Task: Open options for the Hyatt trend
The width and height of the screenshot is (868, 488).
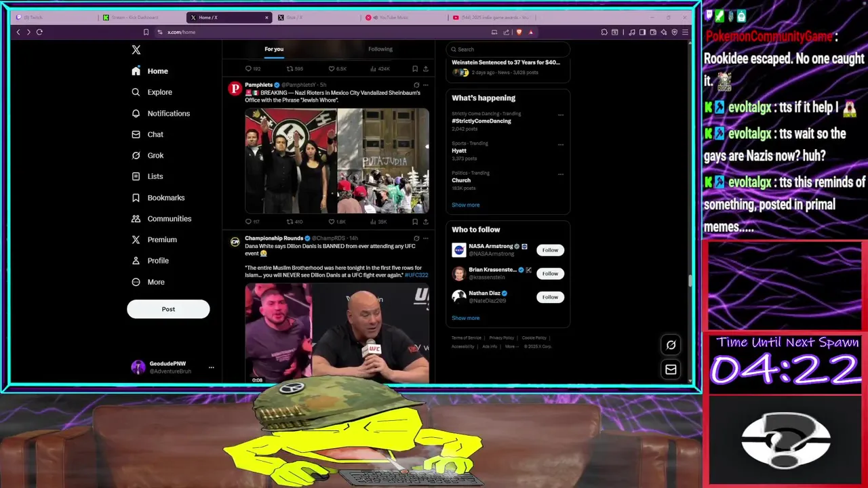Action: pyautogui.click(x=561, y=144)
